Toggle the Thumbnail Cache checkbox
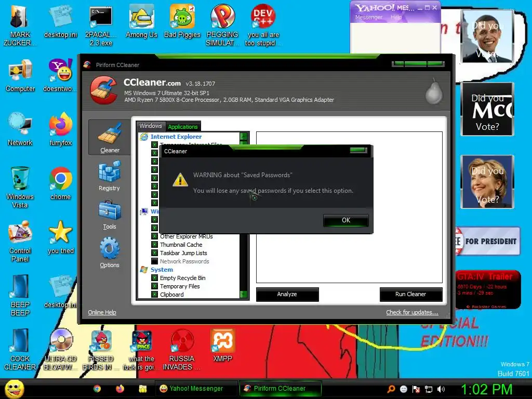 pos(154,245)
